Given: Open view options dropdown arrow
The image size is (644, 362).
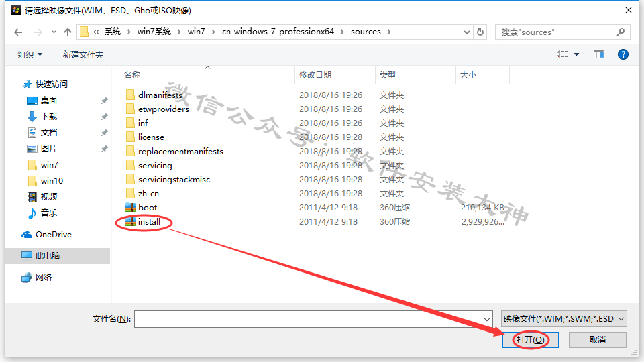Looking at the screenshot, I should tap(577, 54).
